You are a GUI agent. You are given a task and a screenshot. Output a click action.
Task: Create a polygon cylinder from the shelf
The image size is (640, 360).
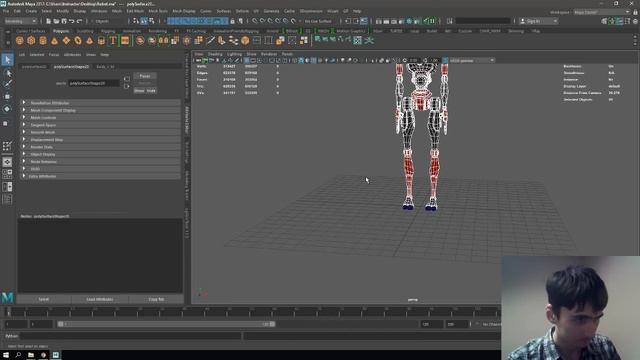click(x=43, y=40)
